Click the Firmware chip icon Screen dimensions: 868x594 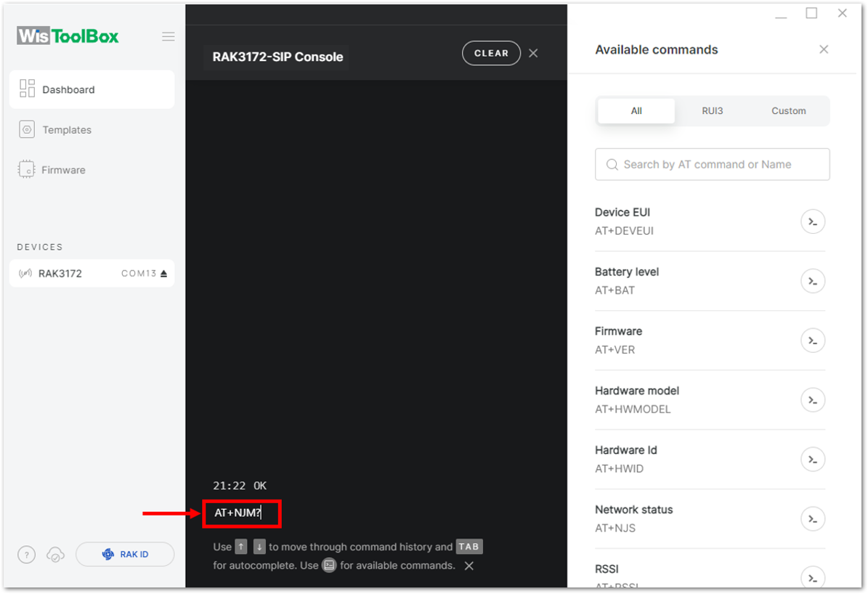(x=26, y=169)
